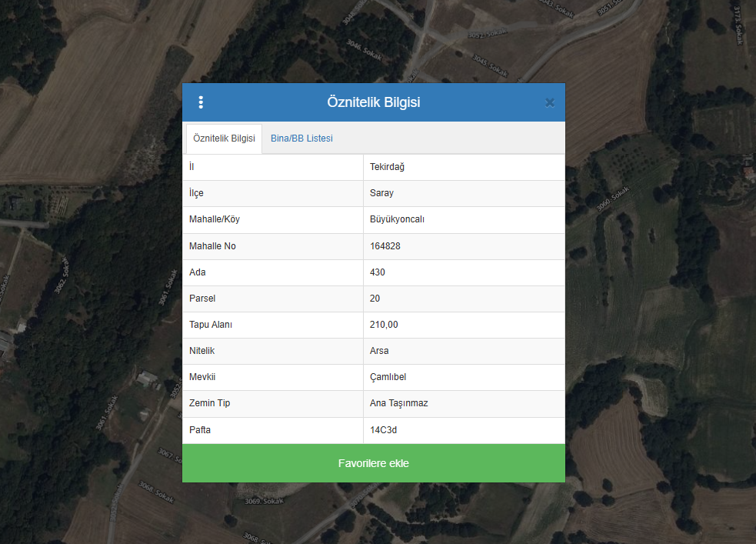Click the Tekirdağ value in İl row
The height and width of the screenshot is (544, 756).
pyautogui.click(x=387, y=167)
